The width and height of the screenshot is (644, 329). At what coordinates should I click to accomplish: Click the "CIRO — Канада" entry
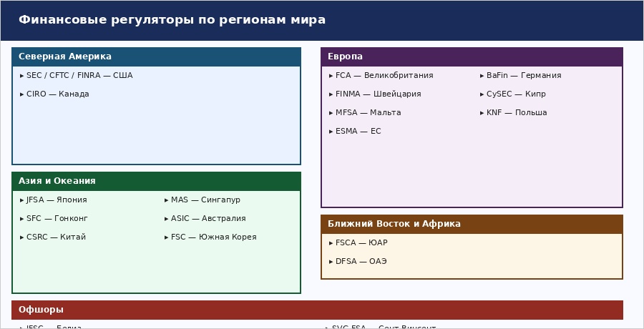(x=54, y=94)
